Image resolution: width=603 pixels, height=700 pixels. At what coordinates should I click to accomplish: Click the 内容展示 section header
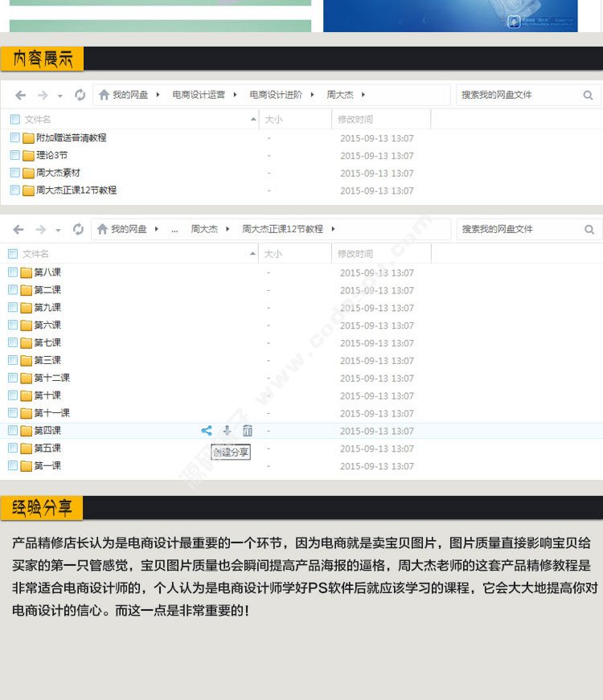pos(43,59)
